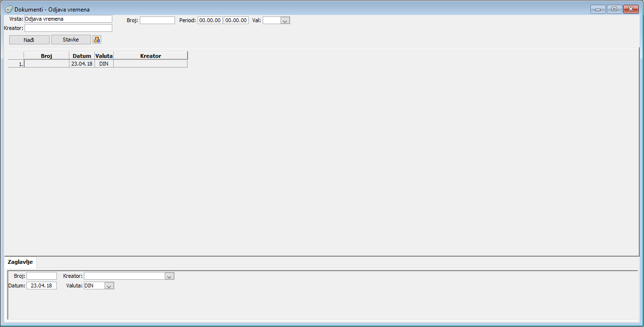The height and width of the screenshot is (327, 644).
Task: Click the Valuta column header
Action: 104,56
